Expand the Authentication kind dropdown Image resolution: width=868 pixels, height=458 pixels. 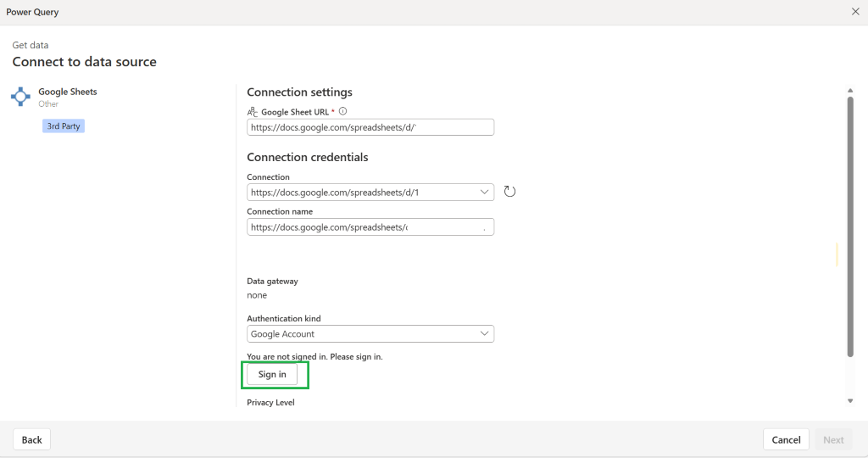click(x=370, y=334)
